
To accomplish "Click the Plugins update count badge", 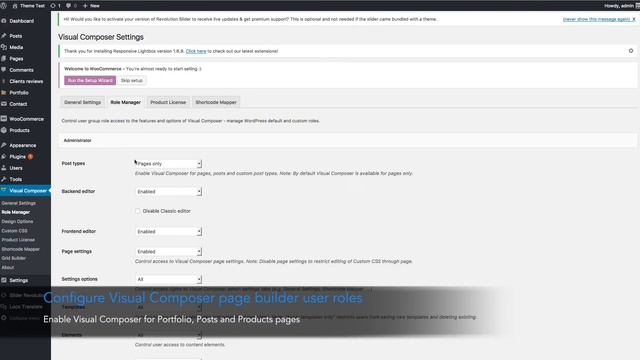I will tap(30, 157).
